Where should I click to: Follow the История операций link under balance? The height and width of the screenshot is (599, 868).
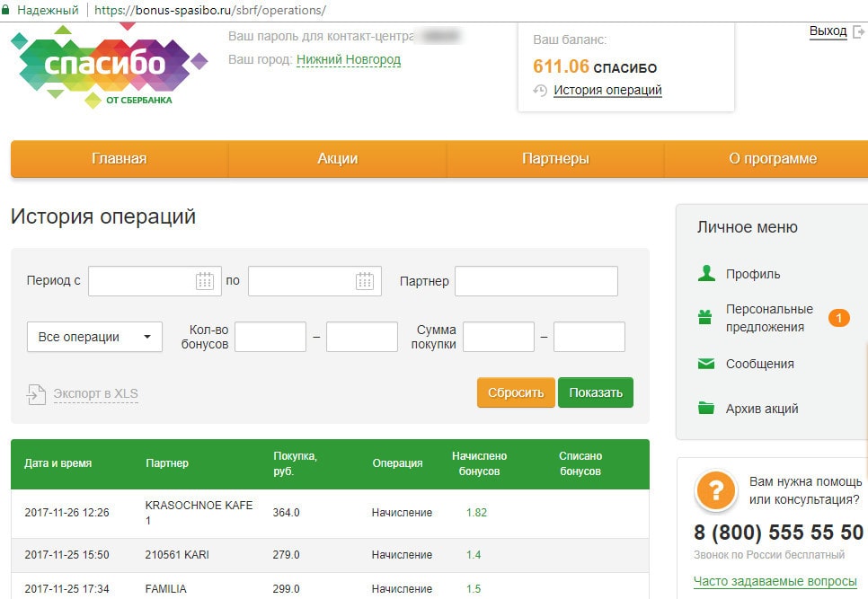pyautogui.click(x=607, y=90)
